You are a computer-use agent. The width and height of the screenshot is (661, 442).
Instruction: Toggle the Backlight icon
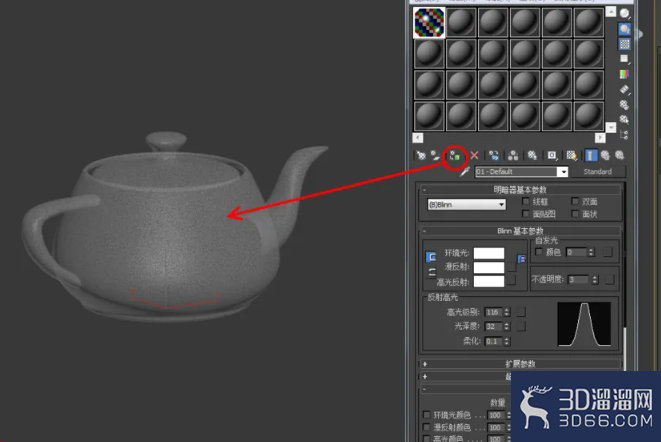coord(624,29)
